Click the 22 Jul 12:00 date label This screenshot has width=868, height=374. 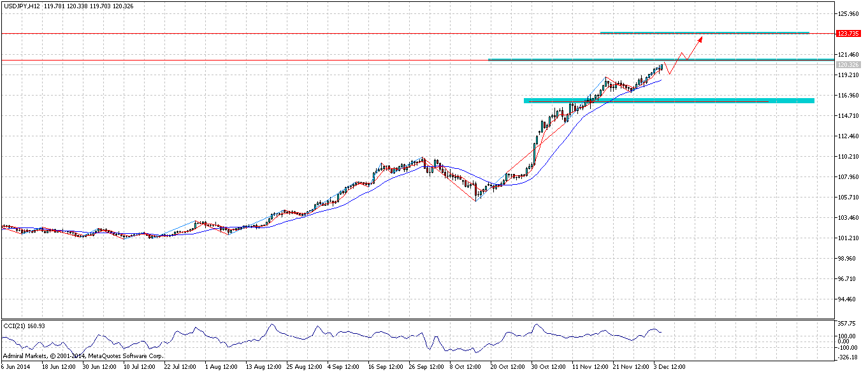click(x=182, y=368)
